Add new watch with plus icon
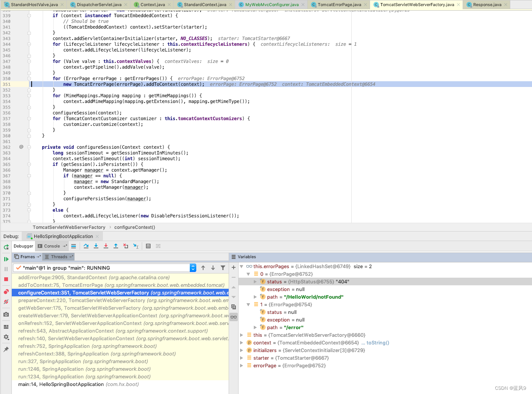Viewport: 532px width, 394px height. point(234,267)
